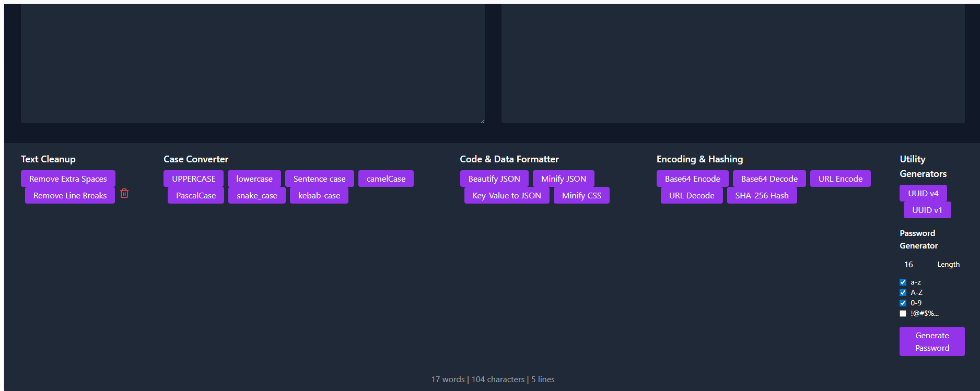Screen dimensions: 980x391
Task: Click Remove Extra Spaces button
Action: pyautogui.click(x=68, y=179)
